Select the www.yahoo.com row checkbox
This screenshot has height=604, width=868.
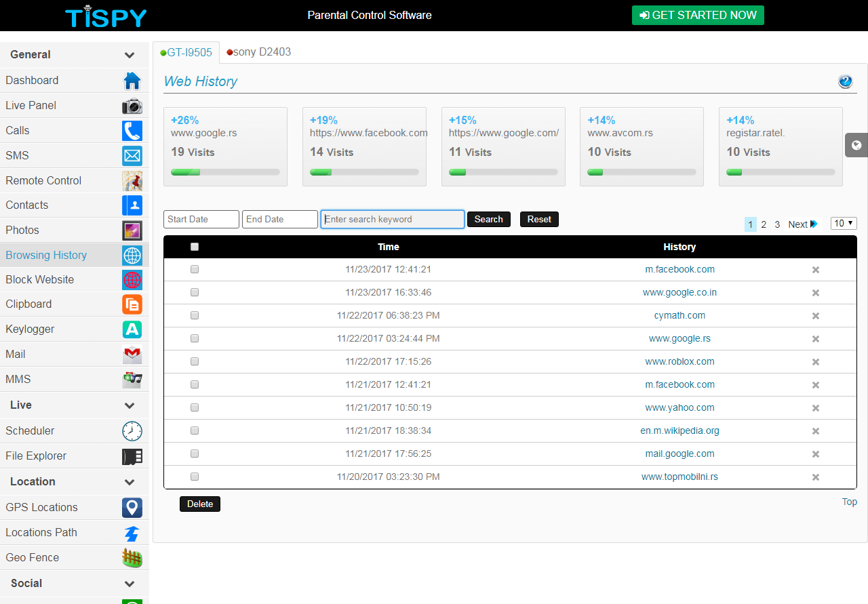(x=195, y=407)
